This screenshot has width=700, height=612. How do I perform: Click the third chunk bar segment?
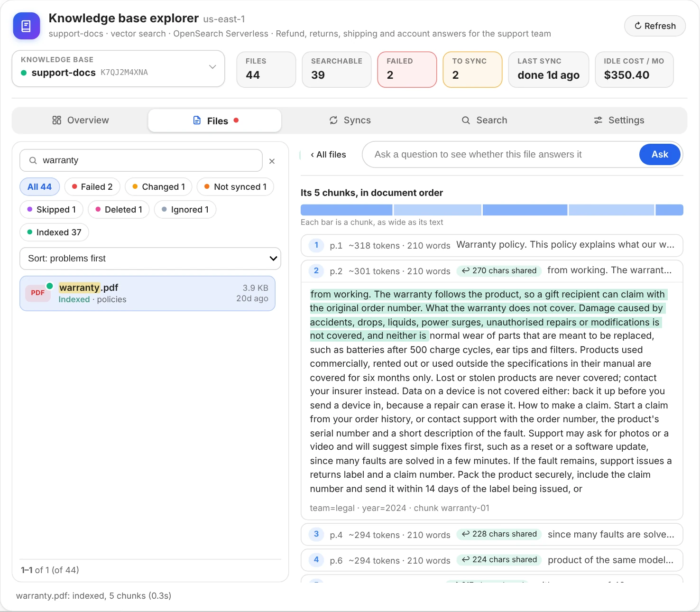(525, 210)
